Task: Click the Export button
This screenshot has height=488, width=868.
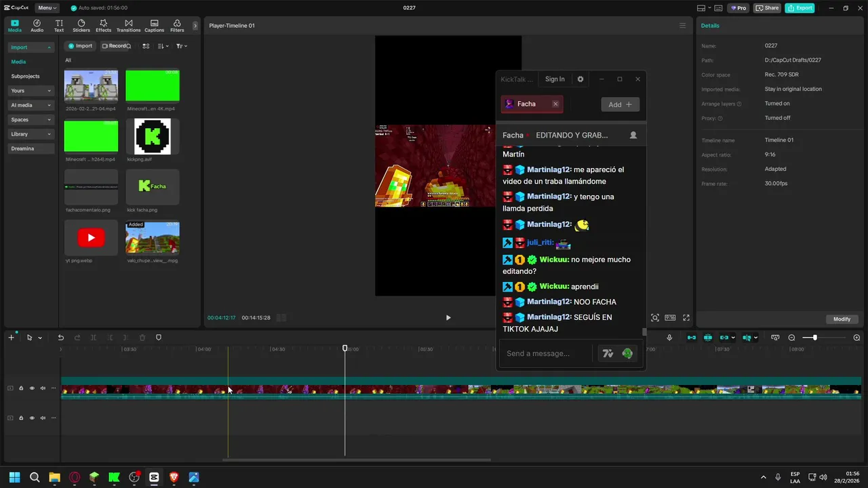Action: 800,8
